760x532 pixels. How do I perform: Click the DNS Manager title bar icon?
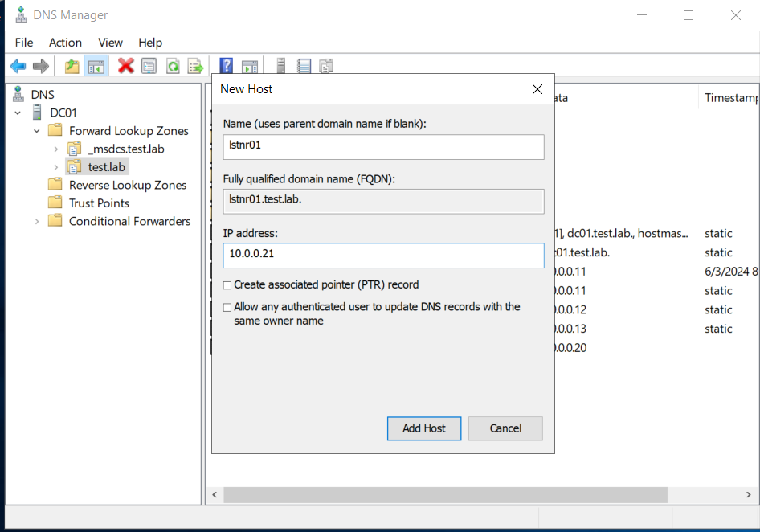[21, 15]
